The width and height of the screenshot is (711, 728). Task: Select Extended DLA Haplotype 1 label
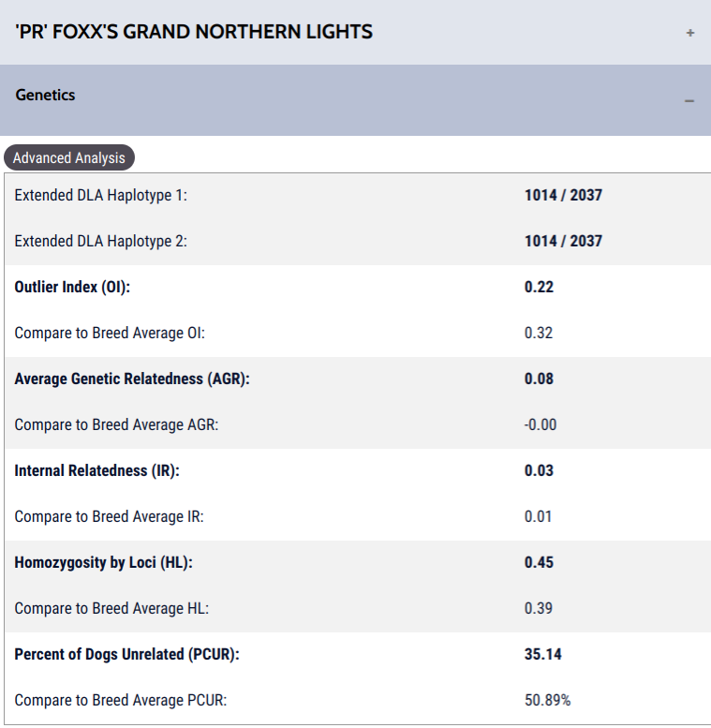(x=101, y=196)
